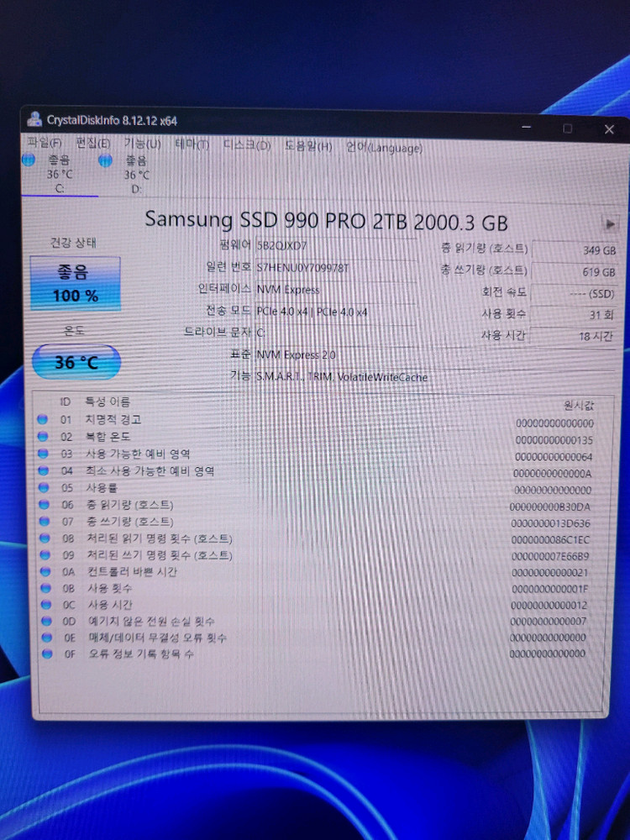Click the PCIe 4.0 x4 transfer mode field

335,312
